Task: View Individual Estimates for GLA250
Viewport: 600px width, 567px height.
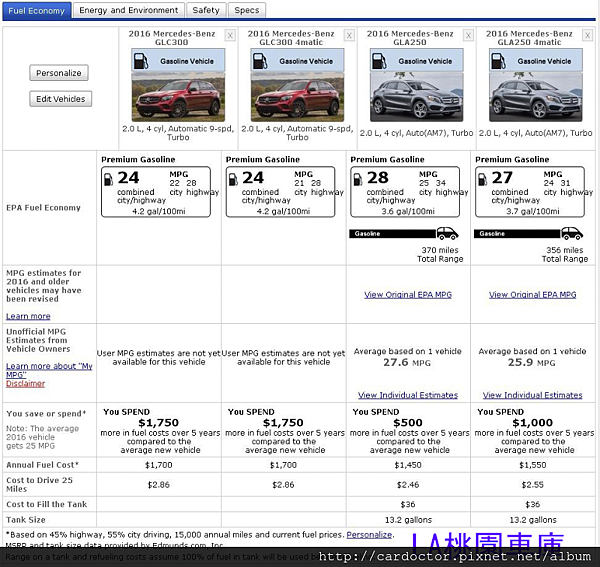Action: 408,395
